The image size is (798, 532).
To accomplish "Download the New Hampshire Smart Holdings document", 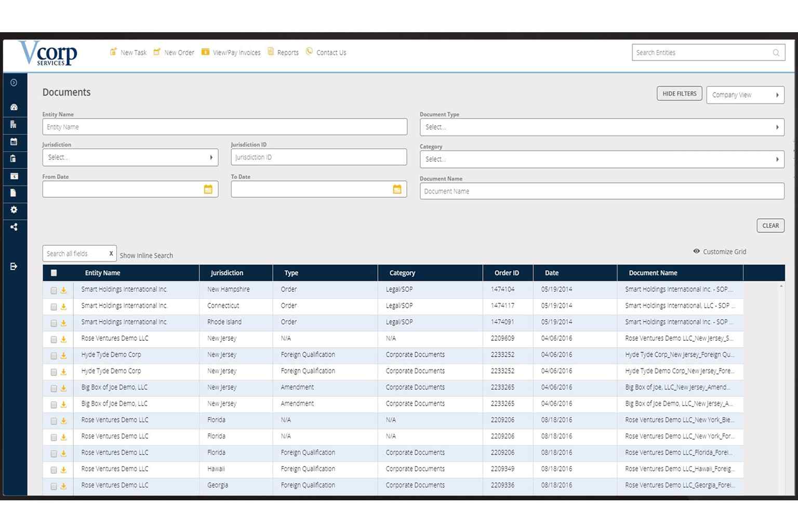I will click(x=63, y=290).
